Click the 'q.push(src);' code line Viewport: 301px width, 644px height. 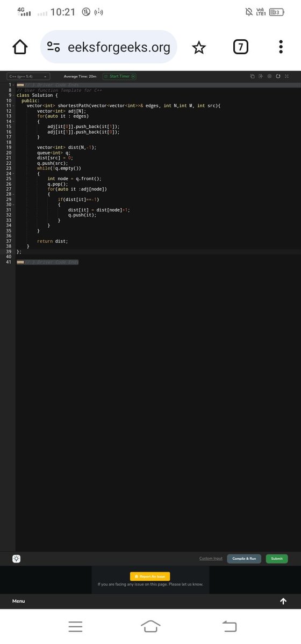point(53,163)
